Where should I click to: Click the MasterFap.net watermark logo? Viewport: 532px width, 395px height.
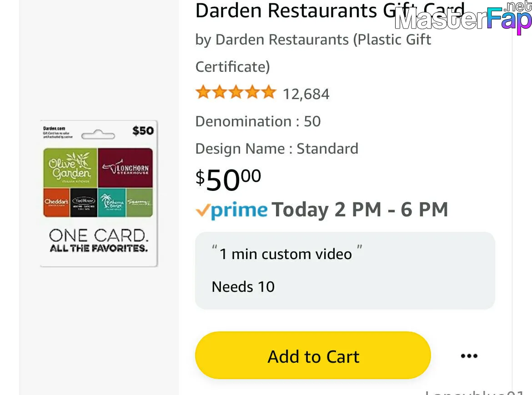[463, 17]
